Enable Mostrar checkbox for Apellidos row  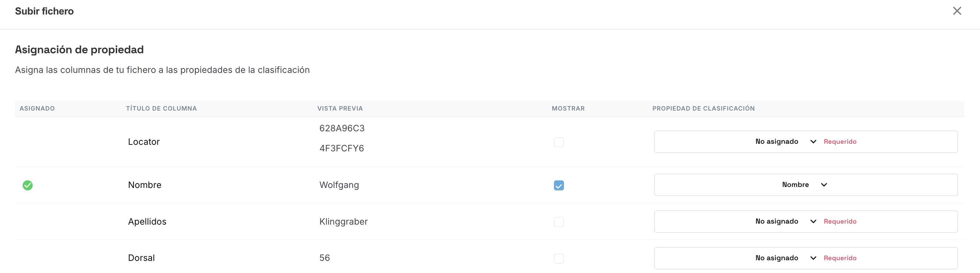pyautogui.click(x=558, y=222)
